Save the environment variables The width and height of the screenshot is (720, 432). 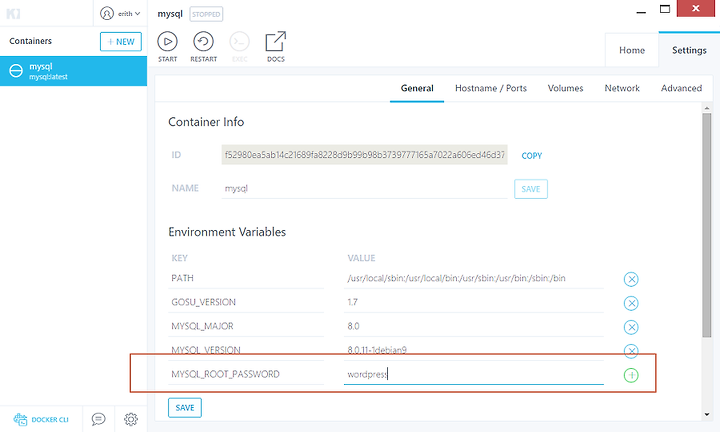(x=185, y=408)
